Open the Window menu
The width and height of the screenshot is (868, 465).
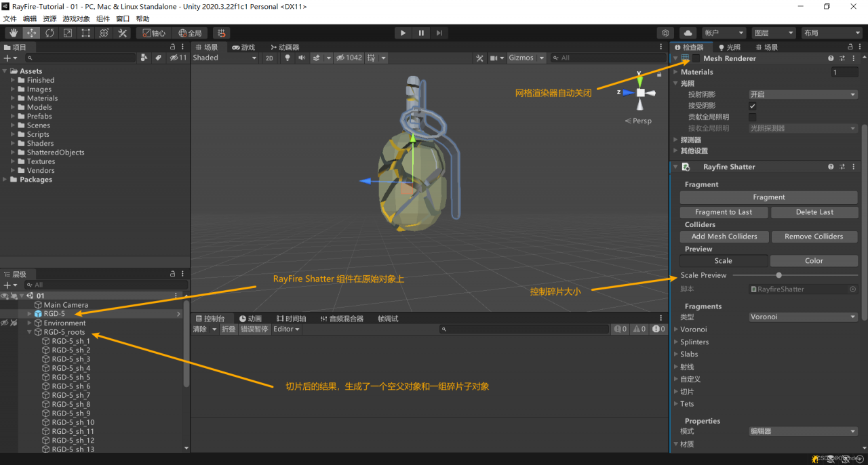click(123, 19)
